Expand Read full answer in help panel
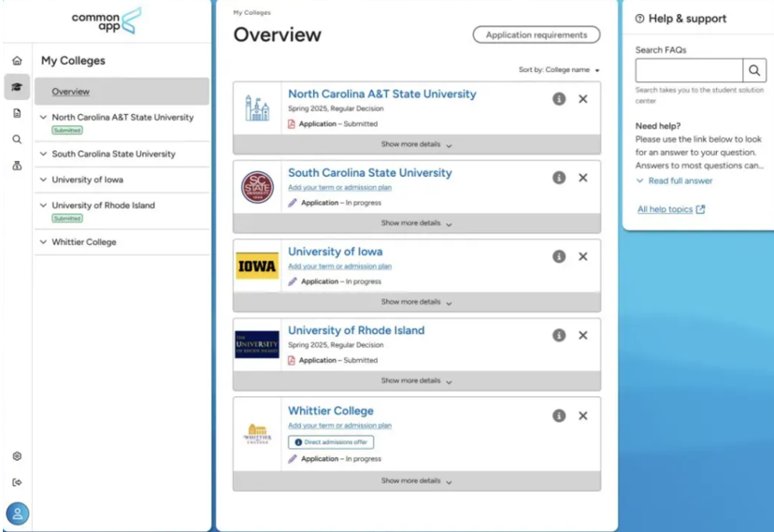This screenshot has width=774, height=532. pyautogui.click(x=675, y=181)
